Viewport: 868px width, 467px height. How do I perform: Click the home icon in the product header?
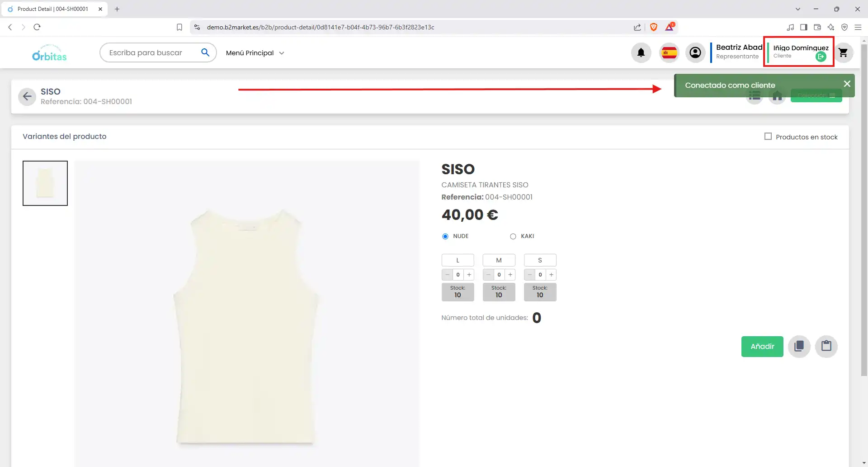[777, 95]
